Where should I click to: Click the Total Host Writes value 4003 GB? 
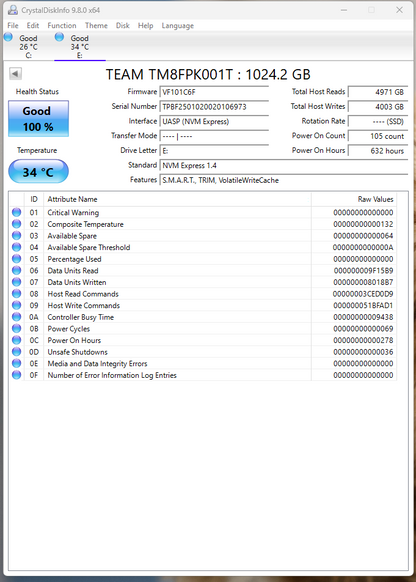tap(378, 107)
